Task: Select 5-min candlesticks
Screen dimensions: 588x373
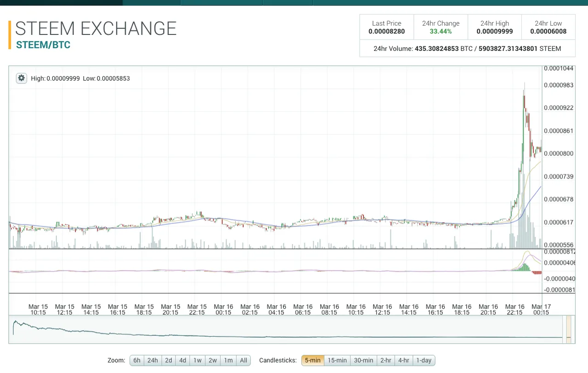Action: (313, 360)
